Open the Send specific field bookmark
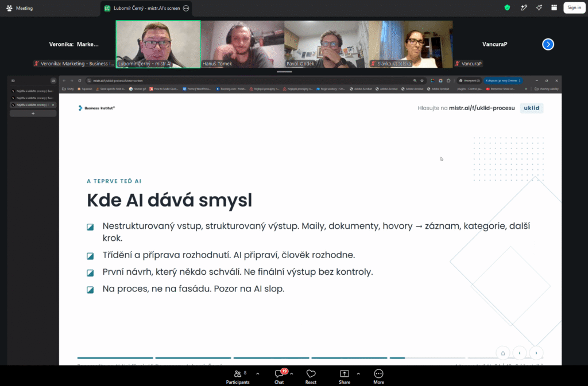588x386 pixels. (x=110, y=89)
